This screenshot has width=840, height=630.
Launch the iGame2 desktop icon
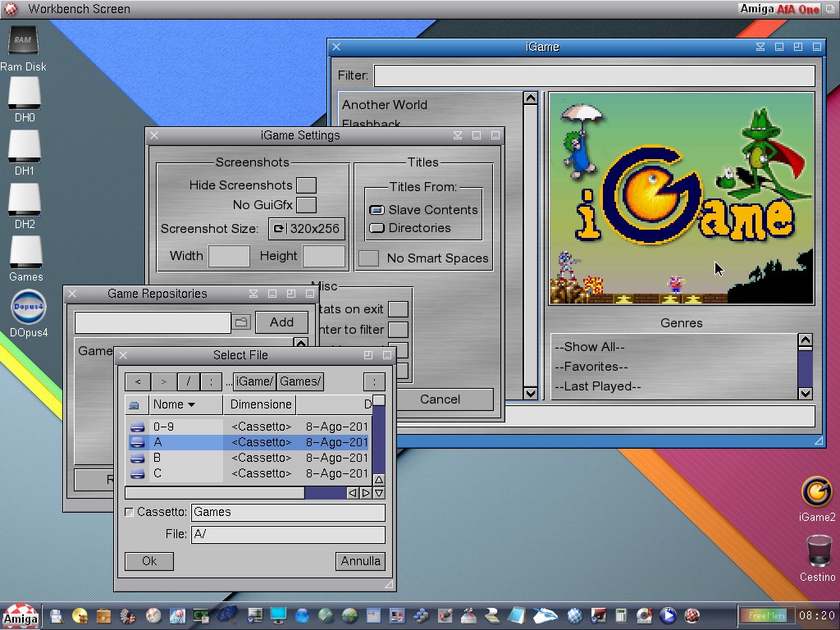click(x=817, y=492)
